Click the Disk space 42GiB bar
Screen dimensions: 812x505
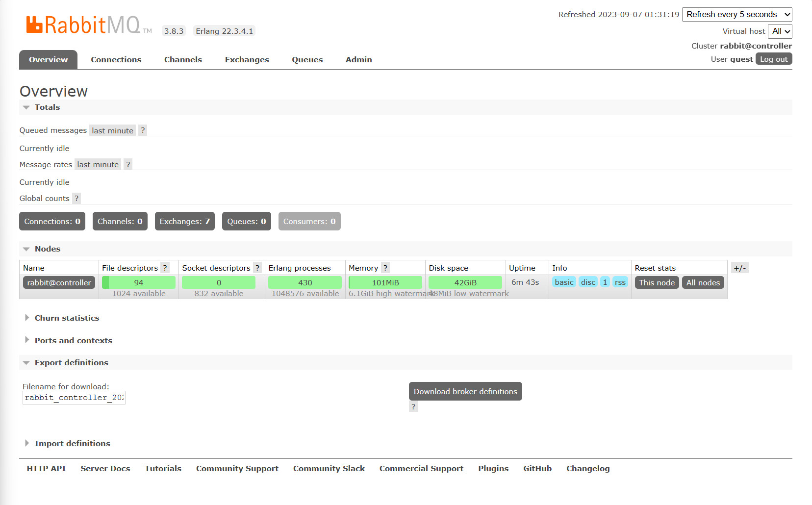465,282
